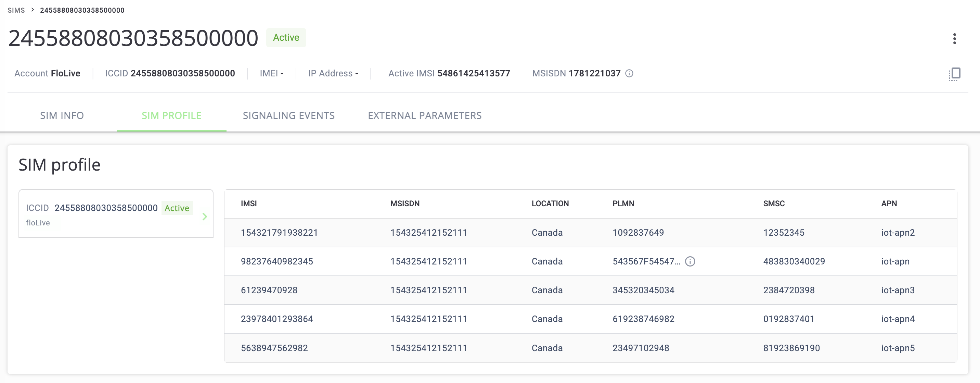
Task: Expand the ICCID card chevron arrow
Action: (205, 217)
